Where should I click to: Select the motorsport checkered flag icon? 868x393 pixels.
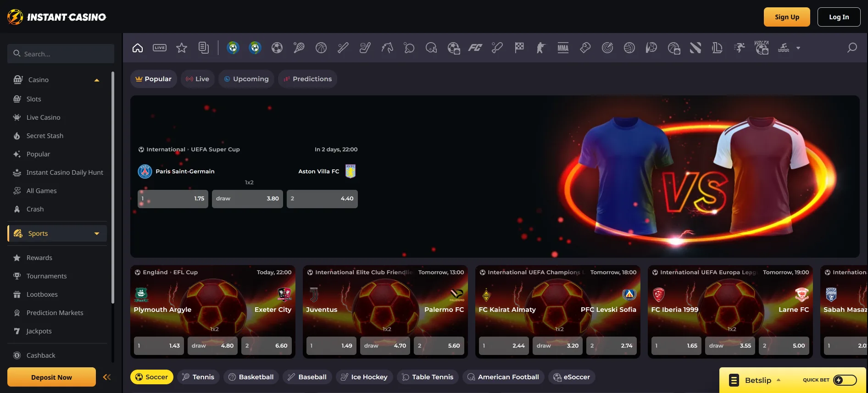tap(519, 48)
